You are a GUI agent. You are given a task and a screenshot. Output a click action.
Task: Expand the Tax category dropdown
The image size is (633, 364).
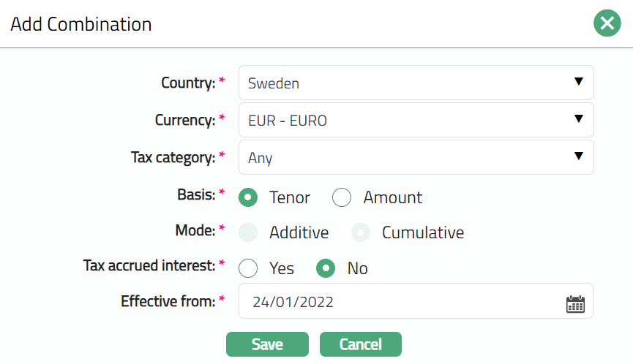point(416,157)
